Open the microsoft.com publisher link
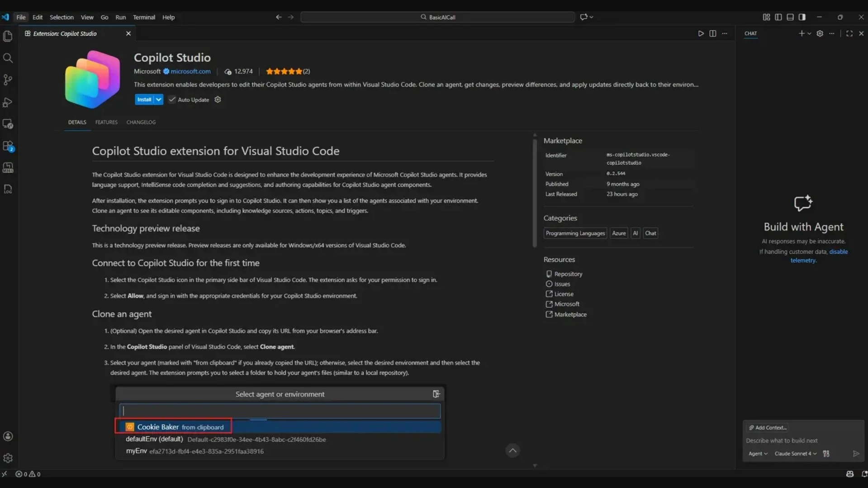 click(190, 71)
